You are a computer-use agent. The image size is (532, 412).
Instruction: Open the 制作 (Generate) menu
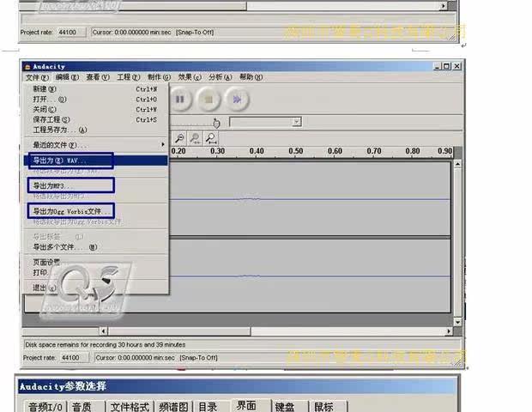click(x=159, y=77)
